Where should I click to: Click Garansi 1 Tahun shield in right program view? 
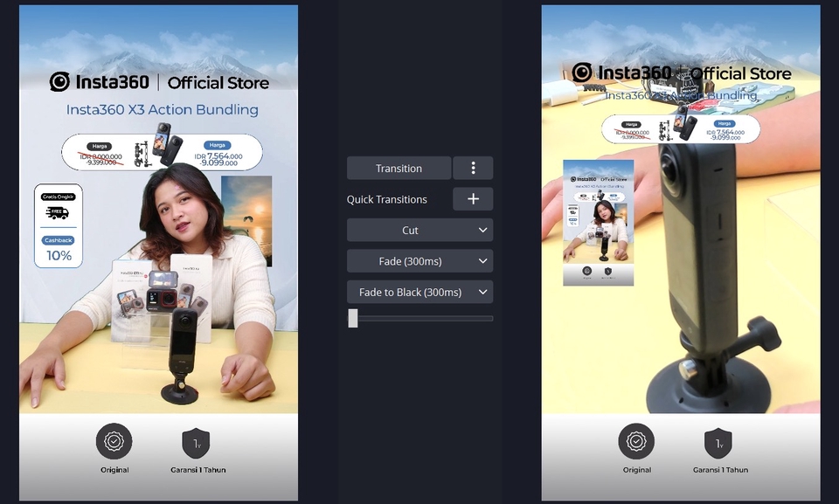pos(718,442)
